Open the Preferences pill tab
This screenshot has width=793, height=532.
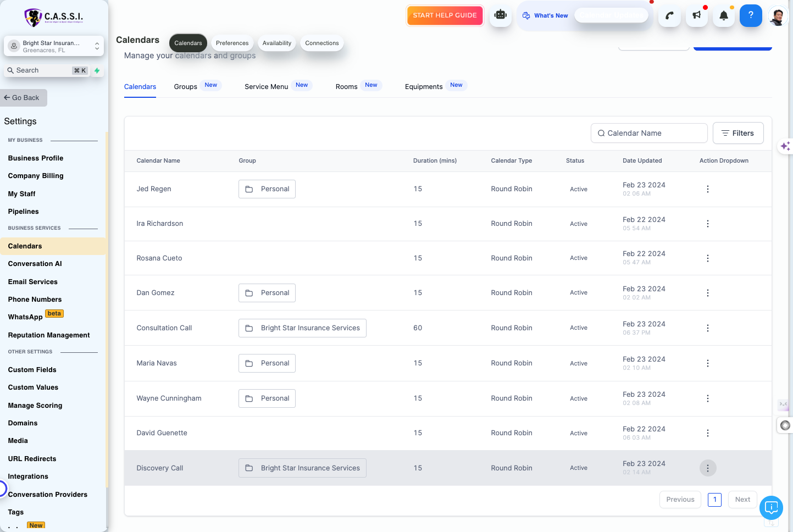point(232,43)
